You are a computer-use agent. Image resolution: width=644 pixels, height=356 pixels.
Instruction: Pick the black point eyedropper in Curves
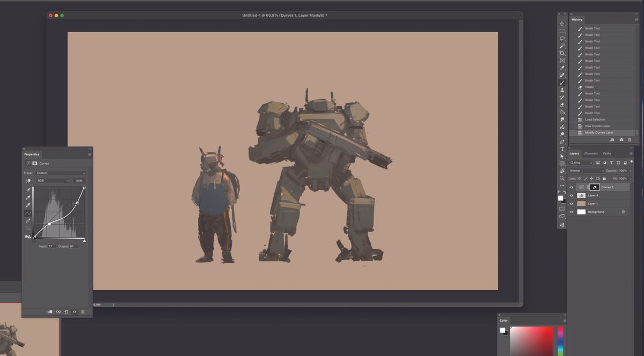(28, 190)
